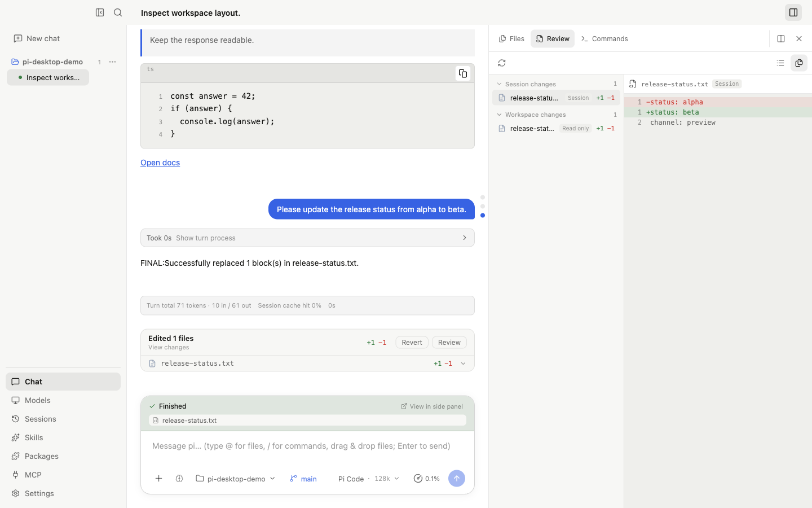The image size is (812, 508).
Task: Toggle file list view icon
Action: [x=780, y=63]
